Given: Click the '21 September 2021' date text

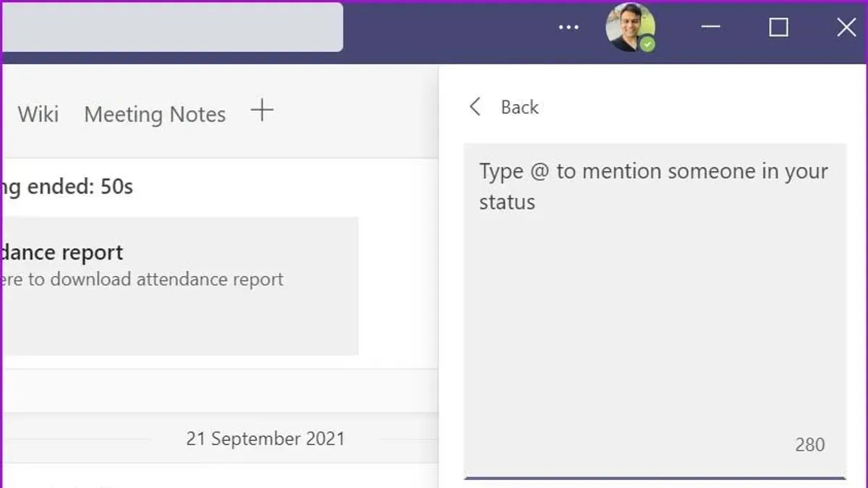Looking at the screenshot, I should pyautogui.click(x=265, y=439).
